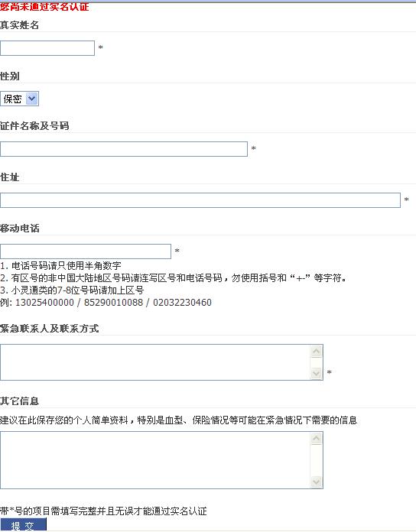
Task: Open the 性别 dropdown showing 保密
Action: pyautogui.click(x=19, y=99)
